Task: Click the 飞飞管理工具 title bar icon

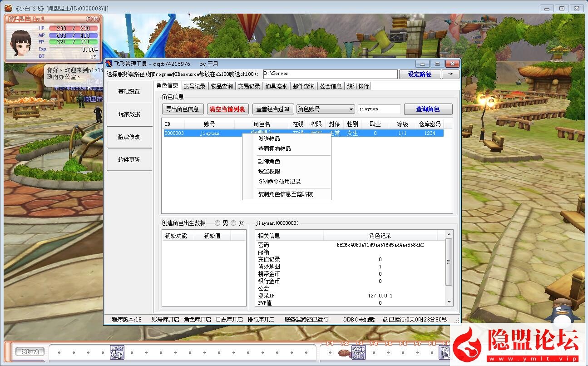Action: (x=109, y=64)
